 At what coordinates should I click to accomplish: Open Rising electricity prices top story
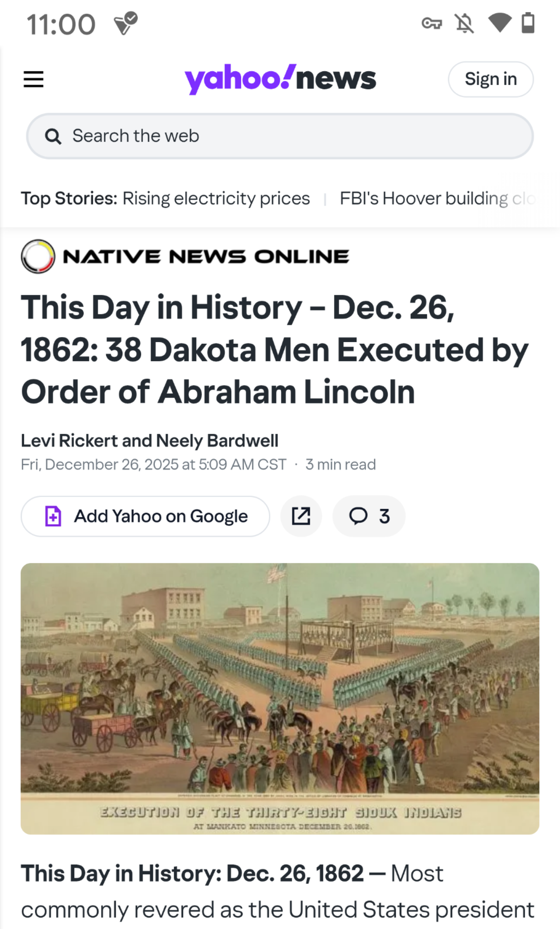pyautogui.click(x=216, y=199)
